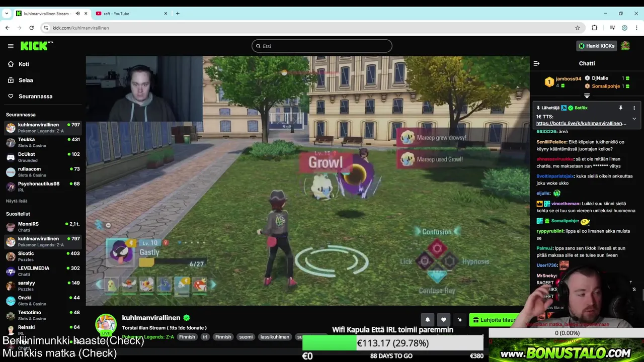644x362 pixels.
Task: Open the DcUkot channel in the sidebar
Action: [43, 157]
